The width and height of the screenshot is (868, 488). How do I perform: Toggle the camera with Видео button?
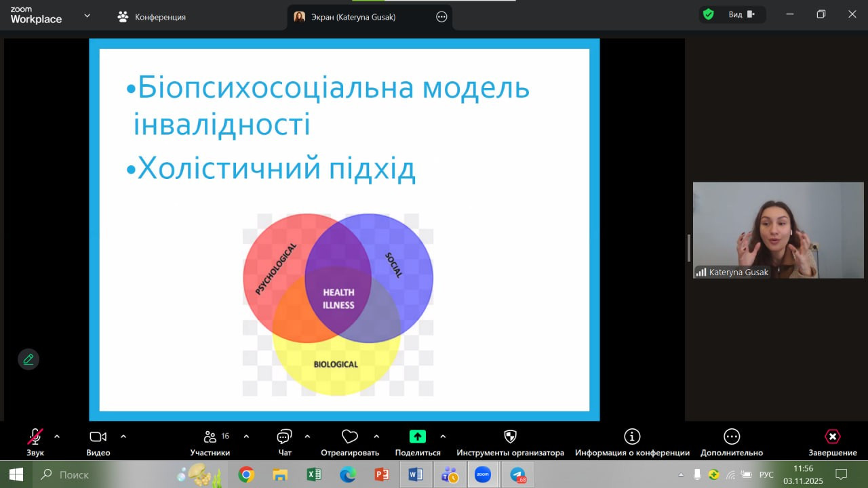pyautogui.click(x=98, y=437)
